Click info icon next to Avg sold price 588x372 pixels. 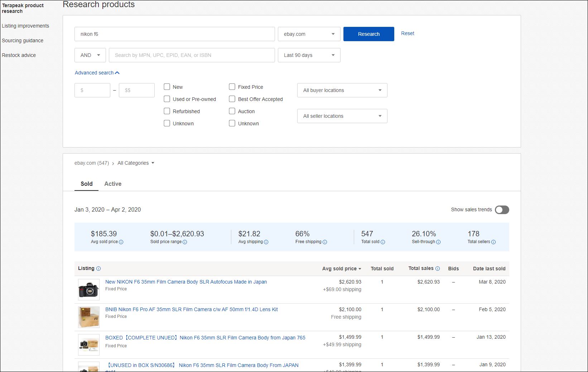pos(121,242)
